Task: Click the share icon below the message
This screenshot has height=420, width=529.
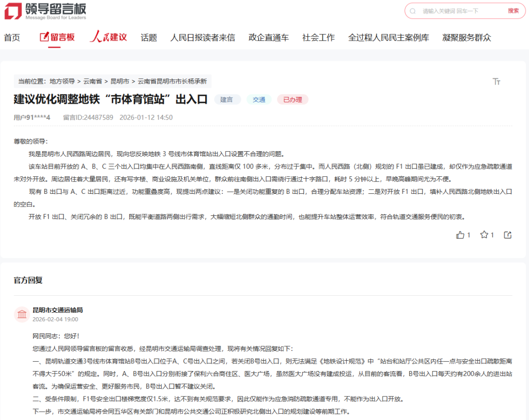Action: click(507, 235)
